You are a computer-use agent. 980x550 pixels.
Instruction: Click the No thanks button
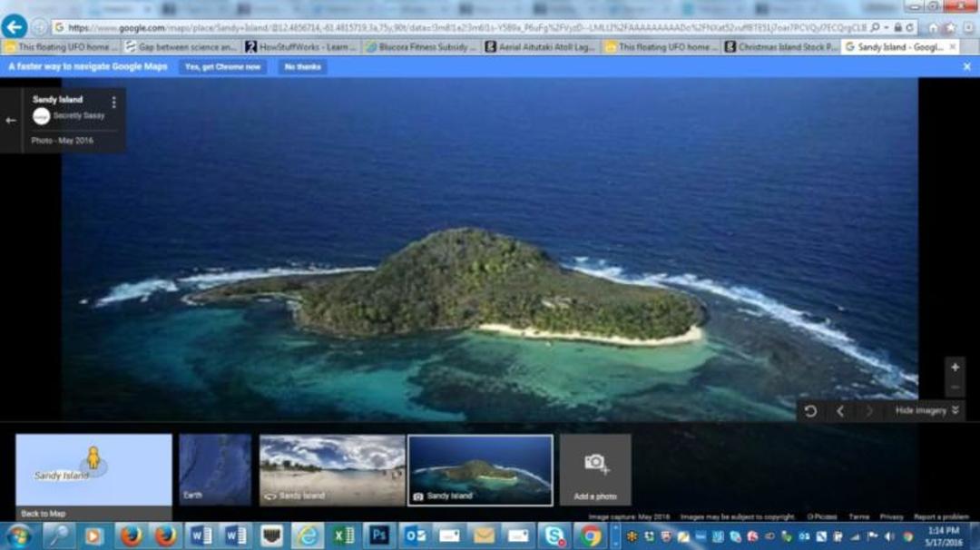302,67
